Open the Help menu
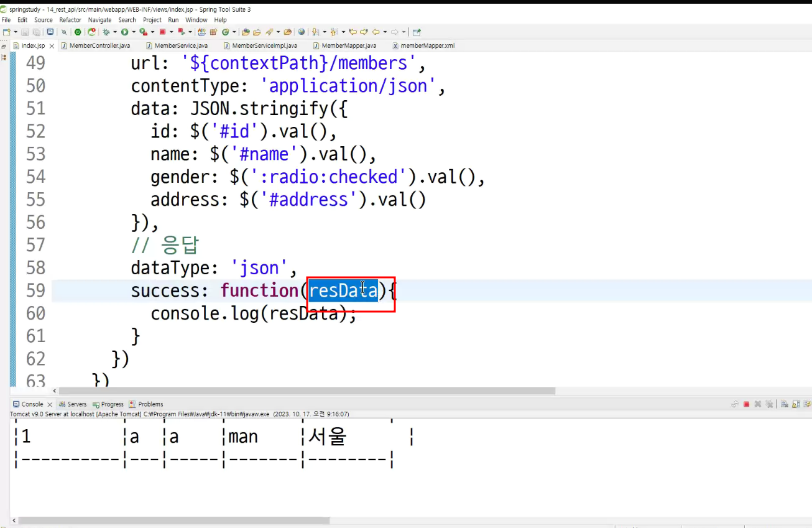 click(220, 20)
